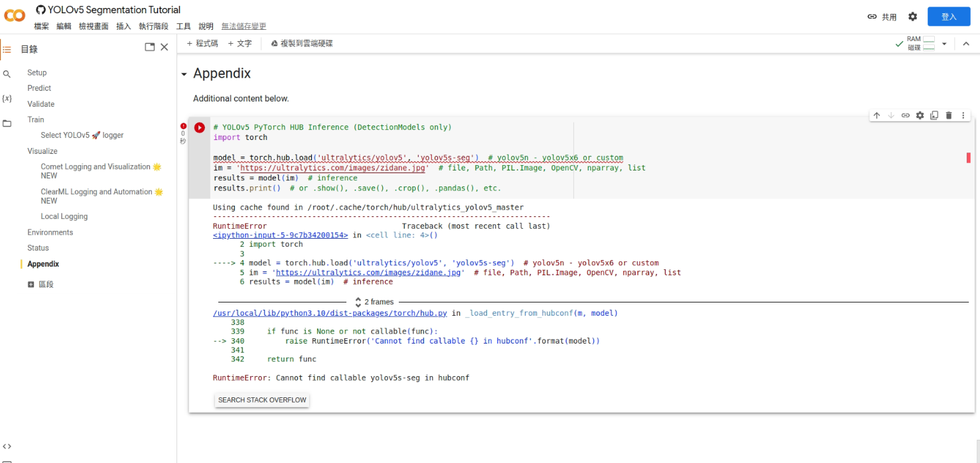980x463 pixels.
Task: Open more cell actions with three-dot menu
Action: coord(963,115)
